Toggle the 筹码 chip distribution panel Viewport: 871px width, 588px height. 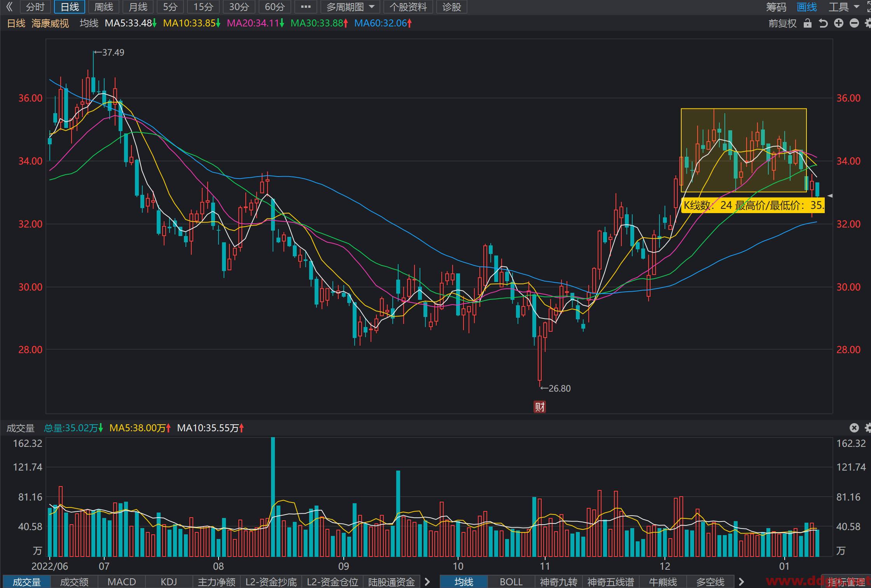click(x=776, y=7)
